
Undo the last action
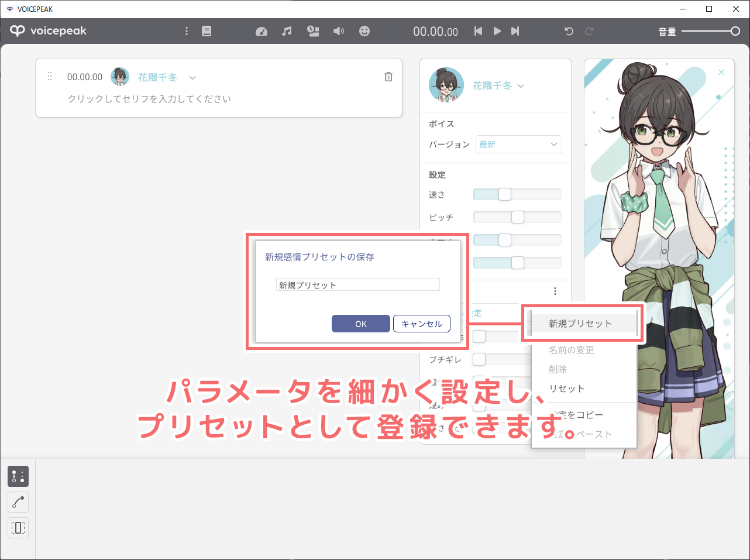click(569, 31)
